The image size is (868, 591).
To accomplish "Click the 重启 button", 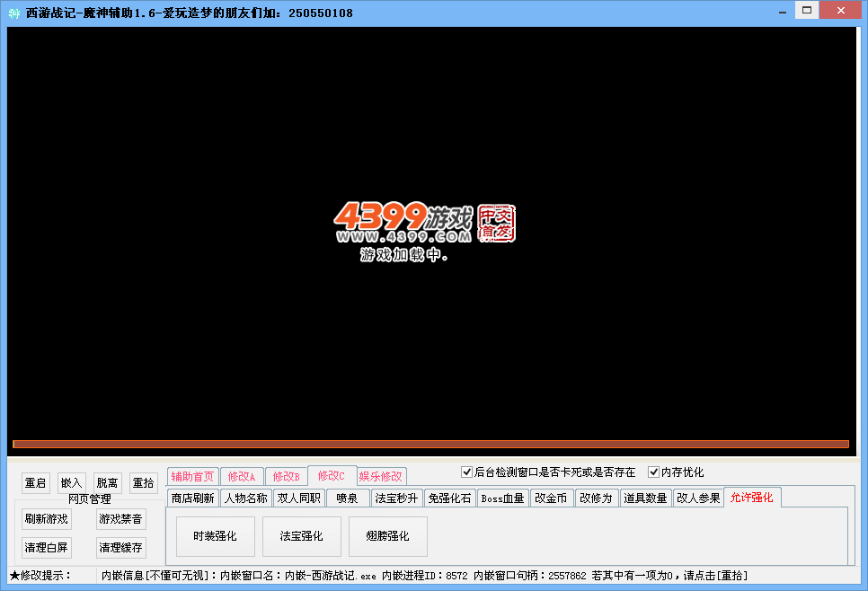I will (35, 483).
